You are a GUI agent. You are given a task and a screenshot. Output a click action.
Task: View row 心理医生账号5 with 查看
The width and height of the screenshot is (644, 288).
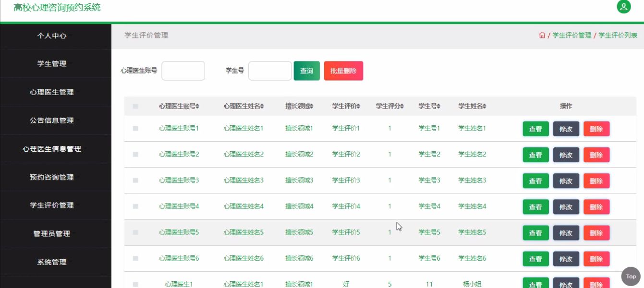tap(535, 233)
